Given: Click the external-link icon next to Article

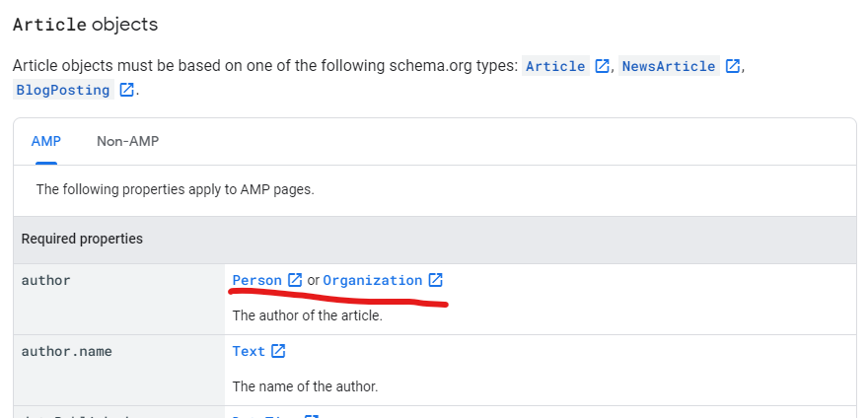Looking at the screenshot, I should [602, 66].
